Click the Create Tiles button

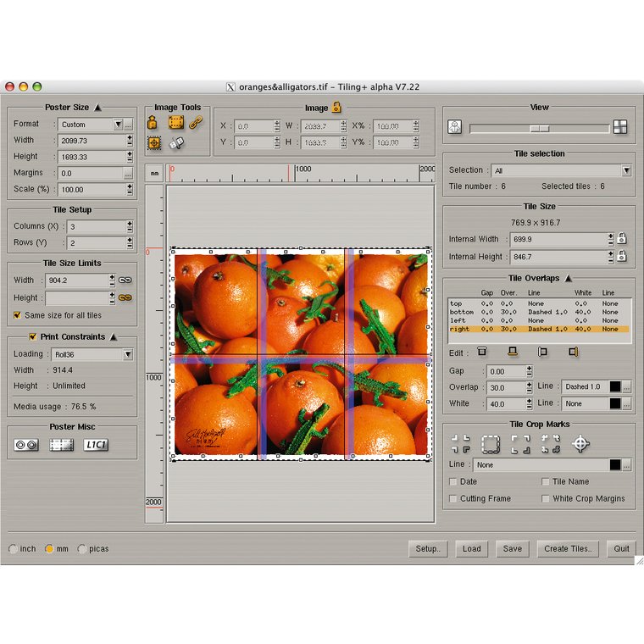pyautogui.click(x=569, y=548)
